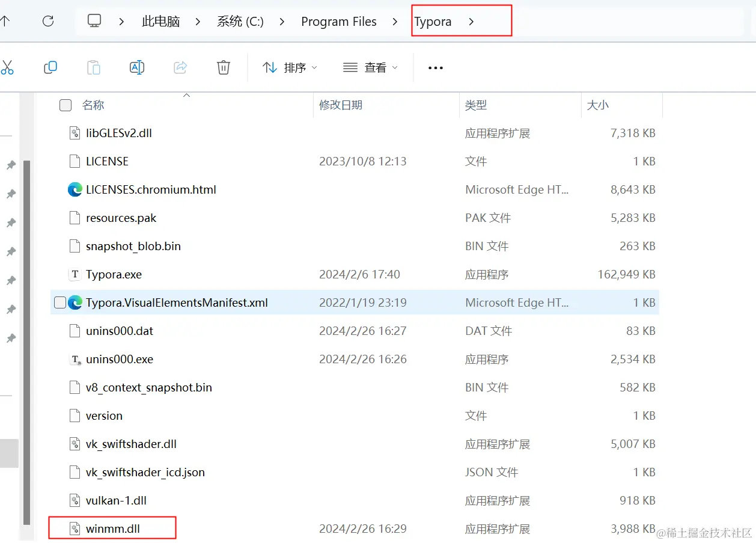This screenshot has height=543, width=756.
Task: Sort by the 修改日期 column header
Action: click(x=341, y=105)
